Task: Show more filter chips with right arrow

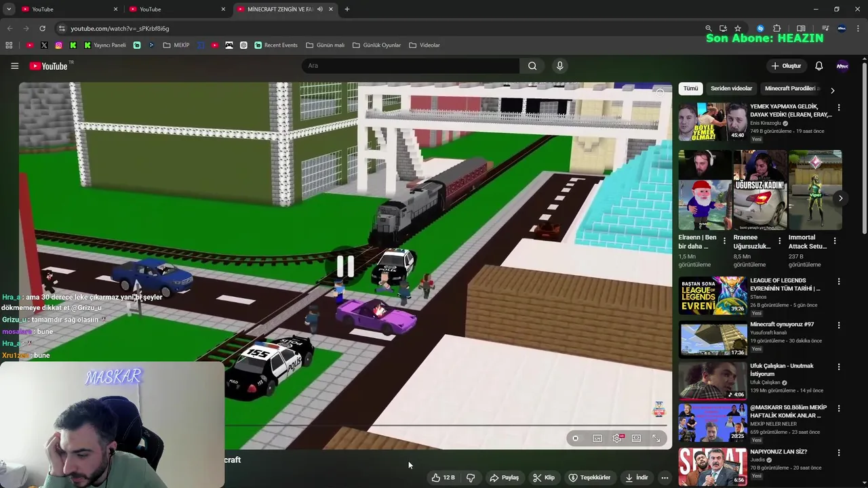Action: point(832,89)
